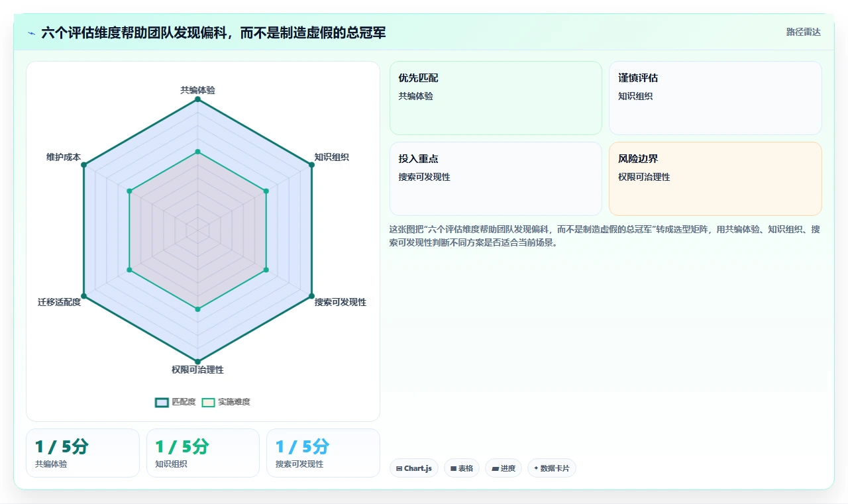Click the lightning icon beside the title
This screenshot has height=504, width=848.
pos(31,33)
